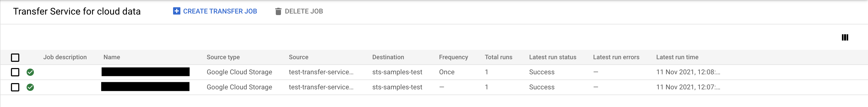The width and height of the screenshot is (868, 107).
Task: Click the DELETE JOB button text
Action: (x=304, y=11)
